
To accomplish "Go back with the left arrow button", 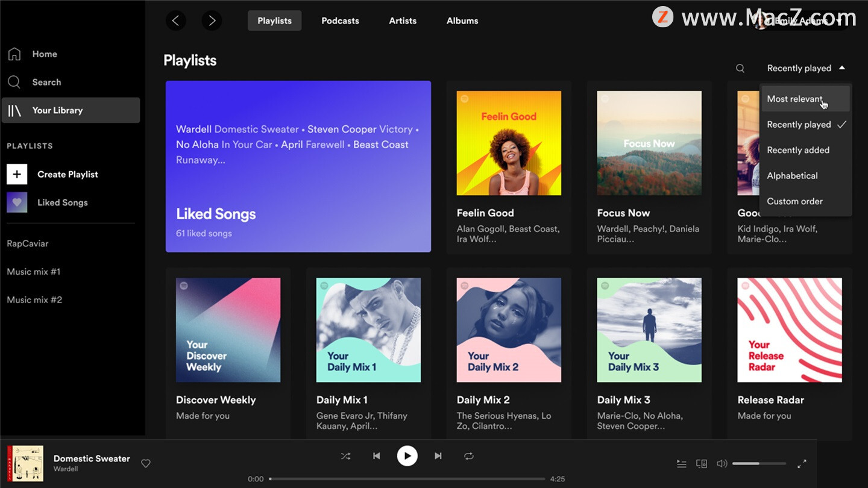I will 175,20.
